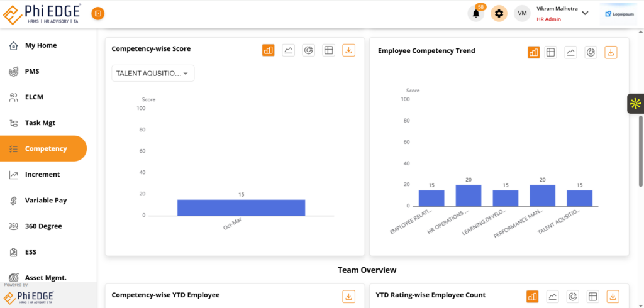Switch Competency-wise Score to line chart
This screenshot has width=644, height=308.
coord(289,51)
